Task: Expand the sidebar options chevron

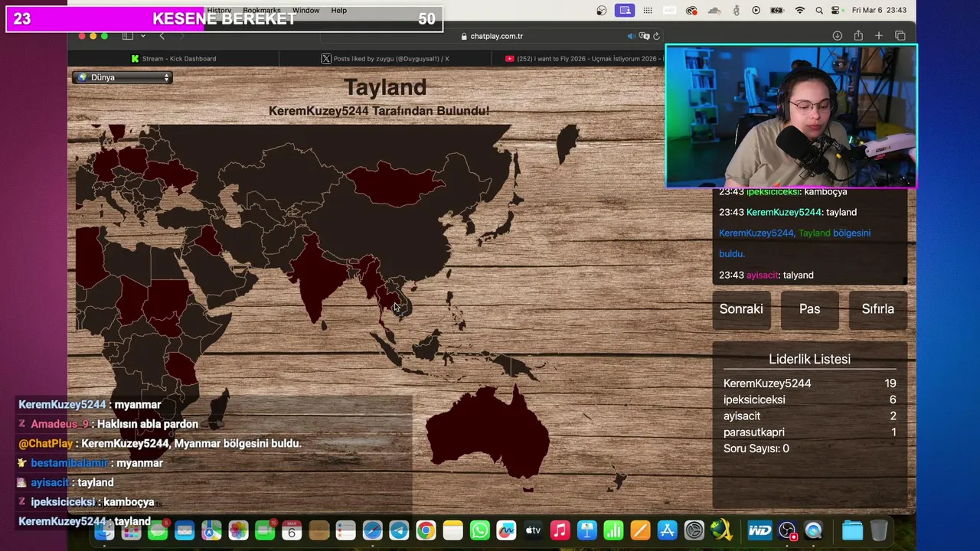Action: coord(142,36)
